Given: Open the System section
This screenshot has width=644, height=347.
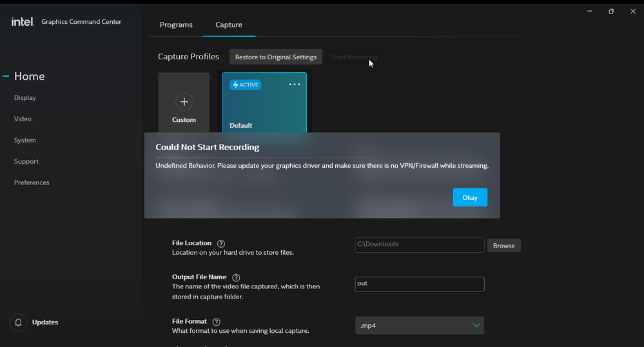Looking at the screenshot, I should pos(25,140).
